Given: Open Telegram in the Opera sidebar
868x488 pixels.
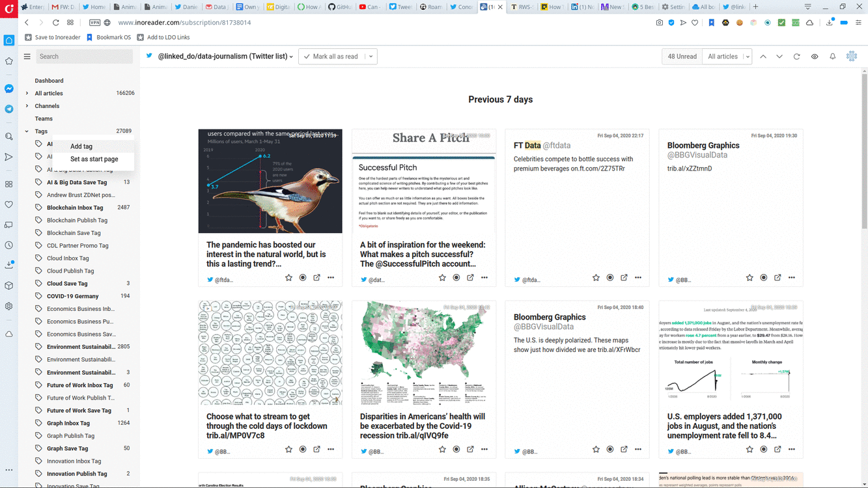Looking at the screenshot, I should coord(9,109).
